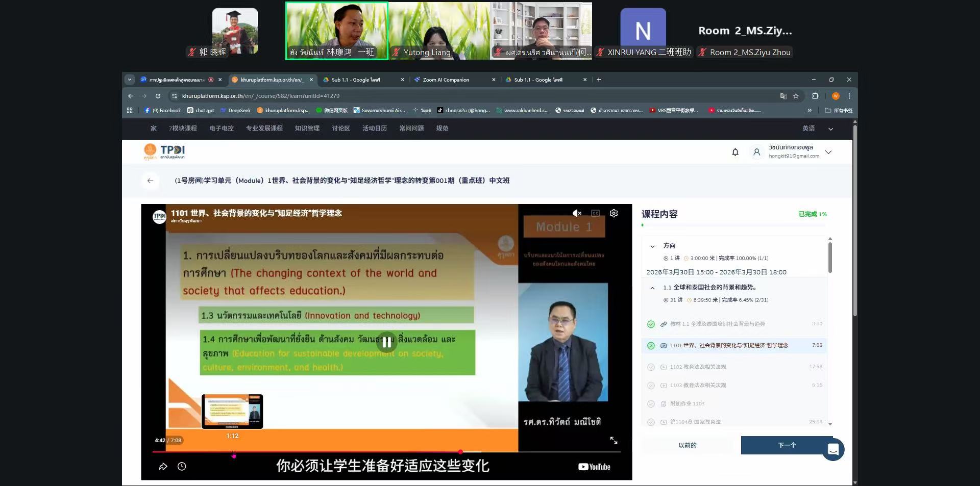The width and height of the screenshot is (980, 486).
Task: Click the 1:12 preview thumbnail
Action: coord(232,411)
